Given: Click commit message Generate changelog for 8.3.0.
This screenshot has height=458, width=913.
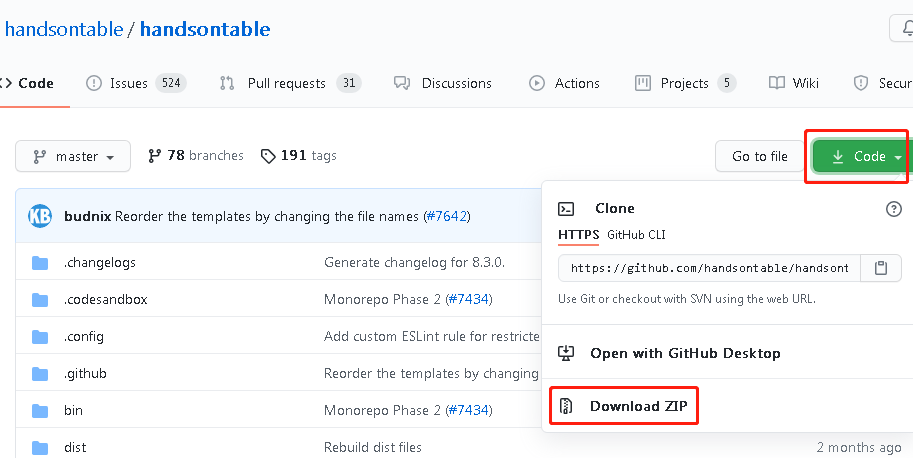Looking at the screenshot, I should (x=414, y=262).
